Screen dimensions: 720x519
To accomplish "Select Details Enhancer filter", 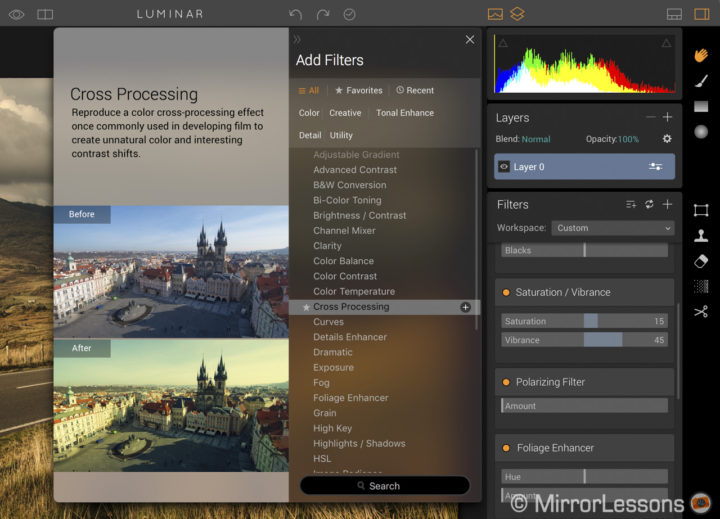I will (x=350, y=337).
